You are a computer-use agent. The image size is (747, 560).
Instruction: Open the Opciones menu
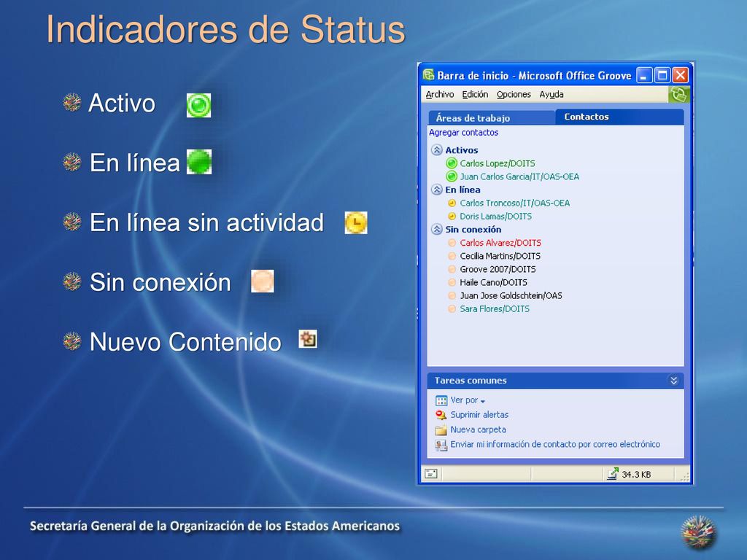pos(513,94)
